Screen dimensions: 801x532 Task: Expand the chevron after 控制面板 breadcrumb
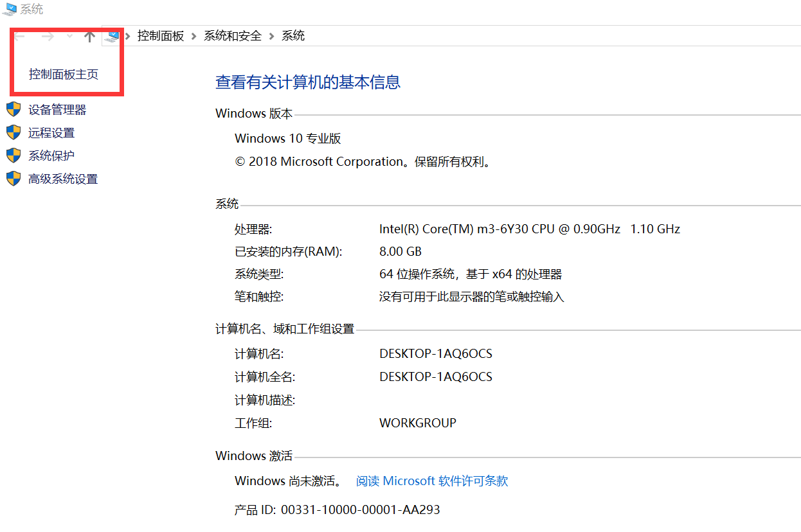pyautogui.click(x=194, y=36)
